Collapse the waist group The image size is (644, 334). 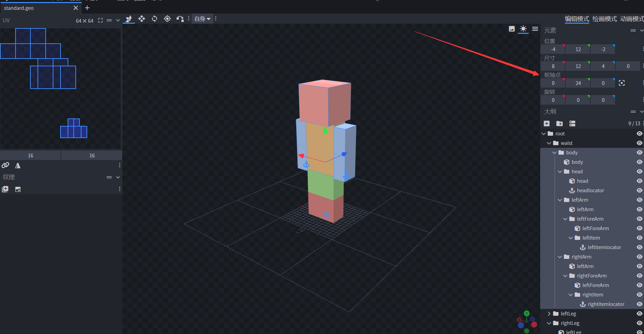click(x=549, y=143)
